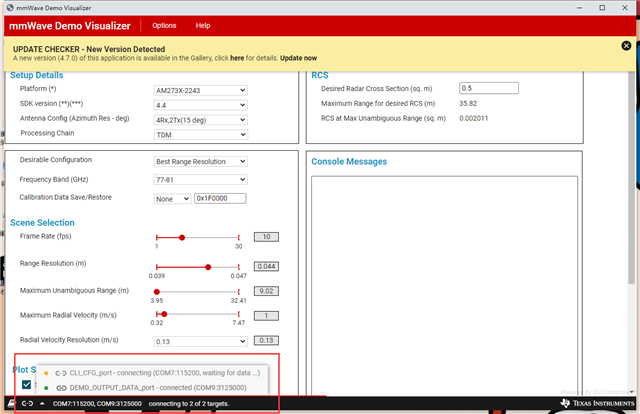Click the vertical scrollbar on the right
The height and width of the screenshot is (414, 640).
click(x=632, y=178)
